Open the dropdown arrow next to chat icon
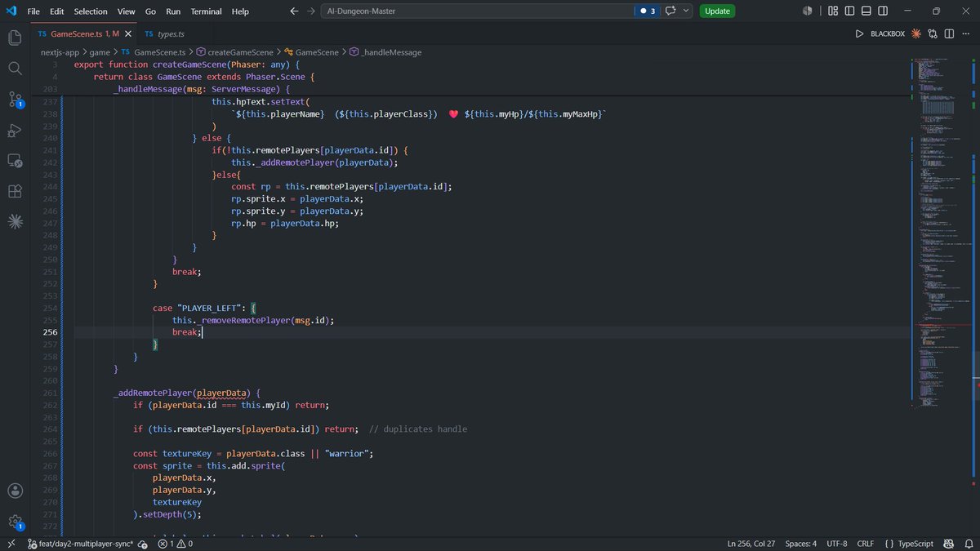Viewport: 980px width, 551px height. click(x=685, y=11)
